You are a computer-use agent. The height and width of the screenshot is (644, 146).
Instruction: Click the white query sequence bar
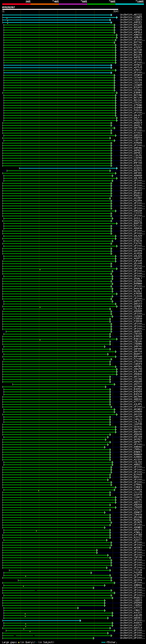[60, 9]
